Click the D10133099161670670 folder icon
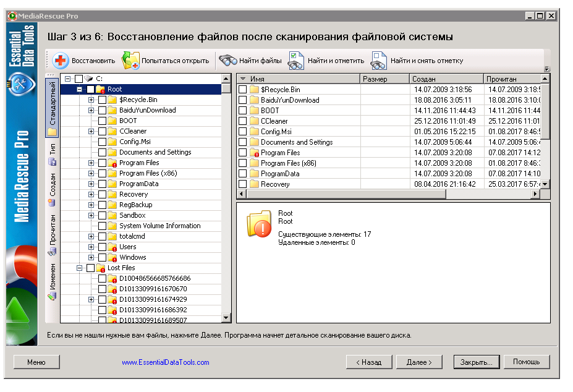 [x=112, y=289]
